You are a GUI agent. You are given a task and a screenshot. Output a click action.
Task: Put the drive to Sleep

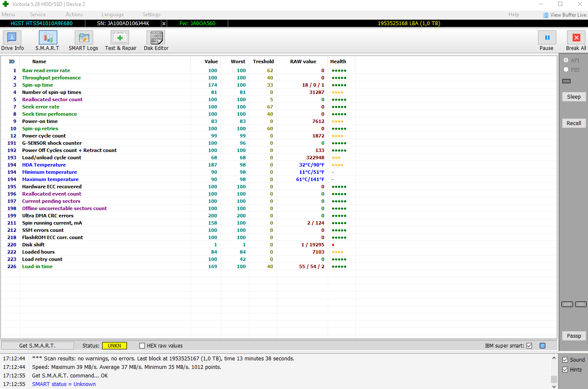[573, 97]
